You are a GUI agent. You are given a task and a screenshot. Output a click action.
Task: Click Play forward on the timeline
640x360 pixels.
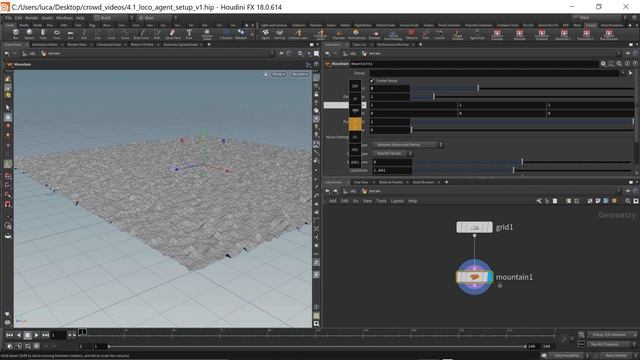[x=36, y=335]
